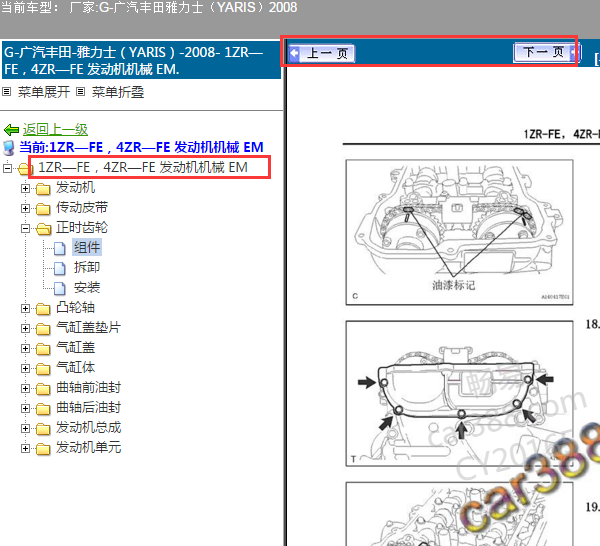Click the folder icon of 曲轴前油封
Viewport: 600px width, 546px height.
click(43, 389)
